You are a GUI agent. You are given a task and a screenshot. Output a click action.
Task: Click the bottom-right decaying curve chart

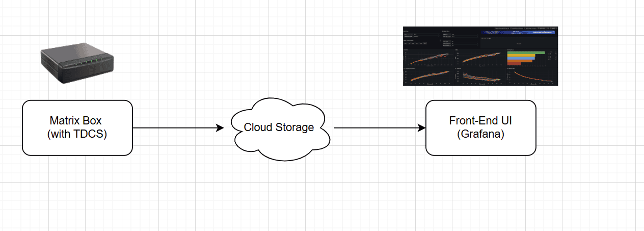(531, 76)
